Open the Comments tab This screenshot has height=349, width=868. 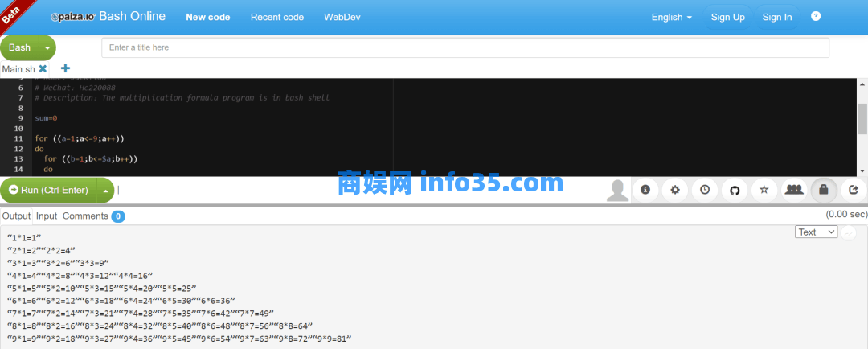[85, 216]
